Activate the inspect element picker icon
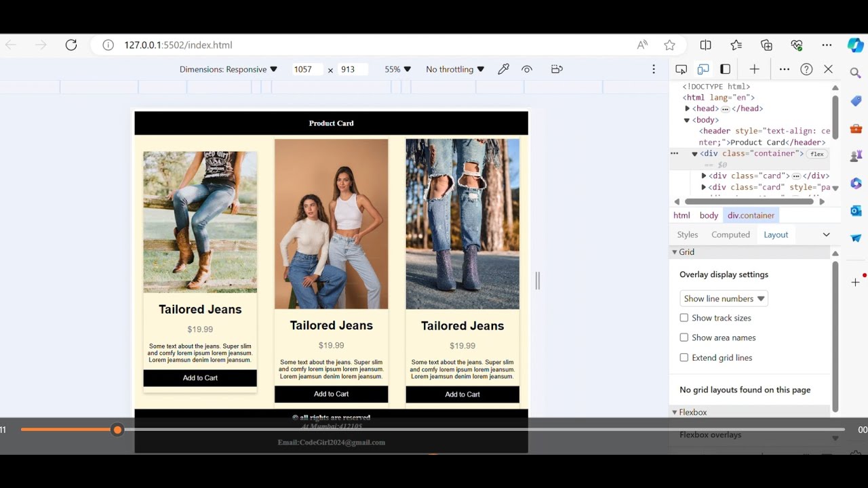 click(682, 69)
